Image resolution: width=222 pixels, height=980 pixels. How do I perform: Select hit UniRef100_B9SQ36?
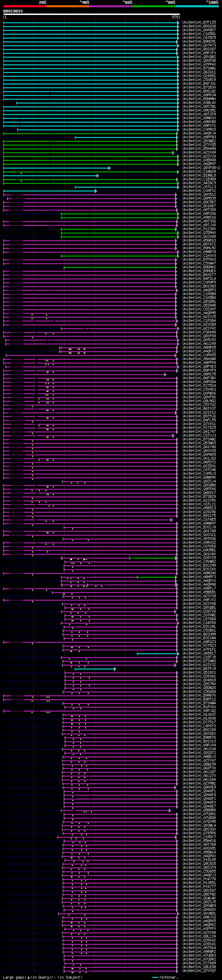[199, 26]
